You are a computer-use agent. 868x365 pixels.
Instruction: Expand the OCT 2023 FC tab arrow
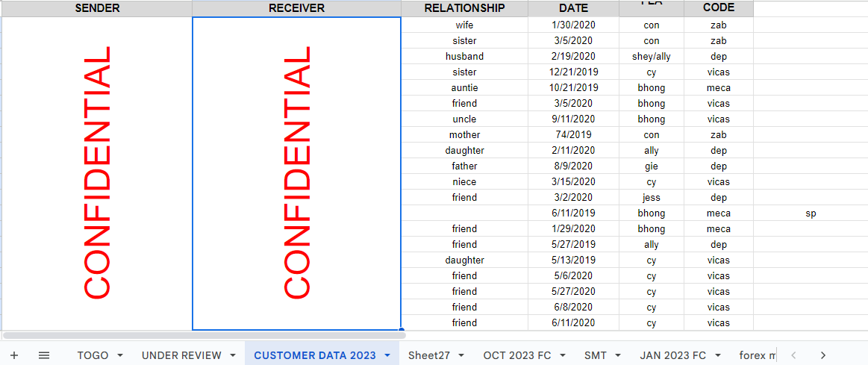pos(563,355)
